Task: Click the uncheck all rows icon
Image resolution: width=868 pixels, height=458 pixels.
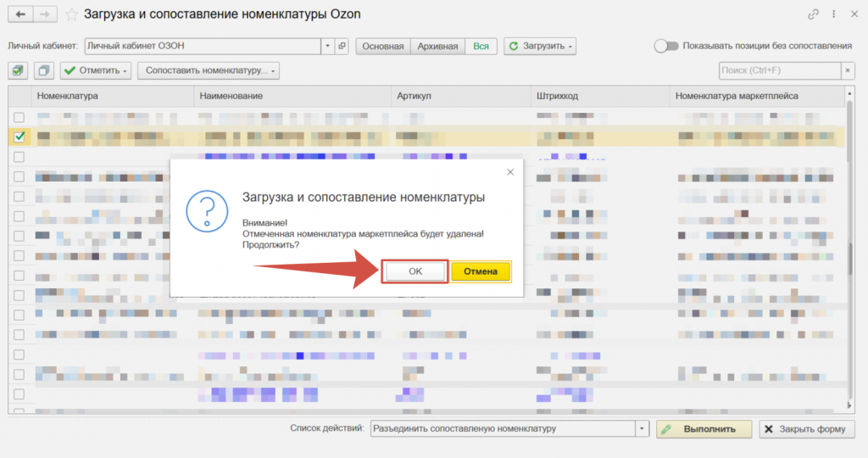Action: (44, 70)
